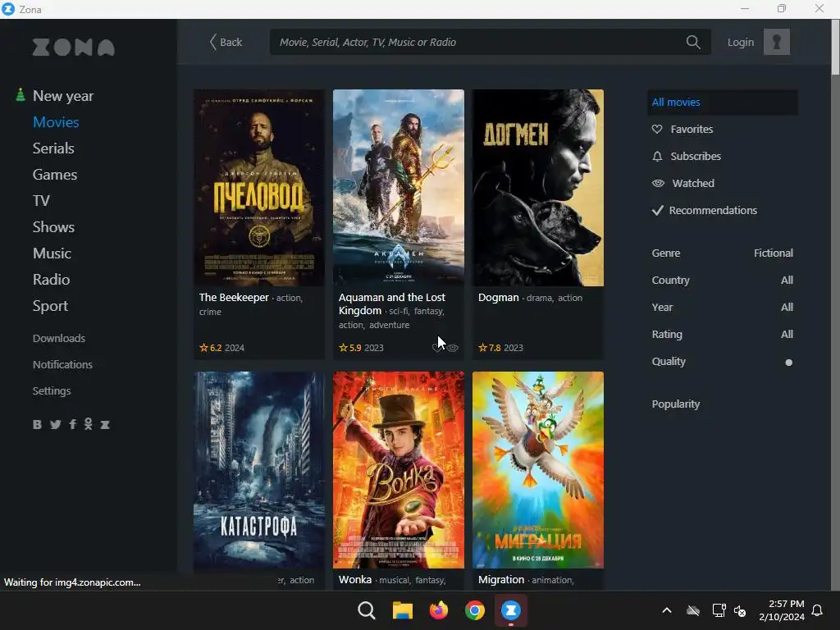Switch to the TV section

tap(41, 201)
